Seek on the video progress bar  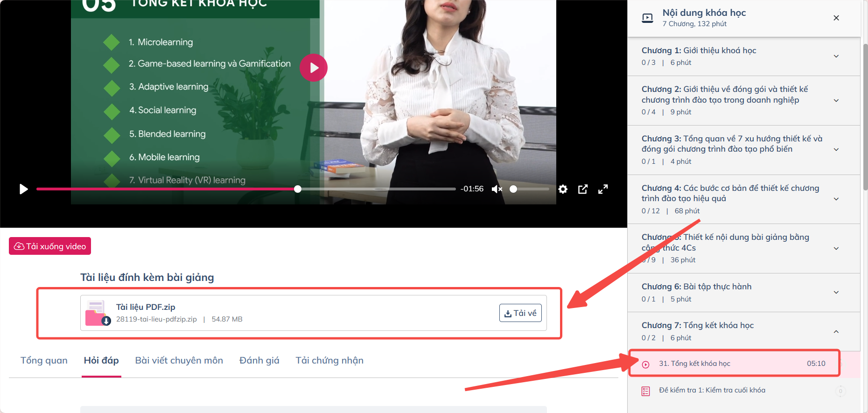click(x=246, y=189)
